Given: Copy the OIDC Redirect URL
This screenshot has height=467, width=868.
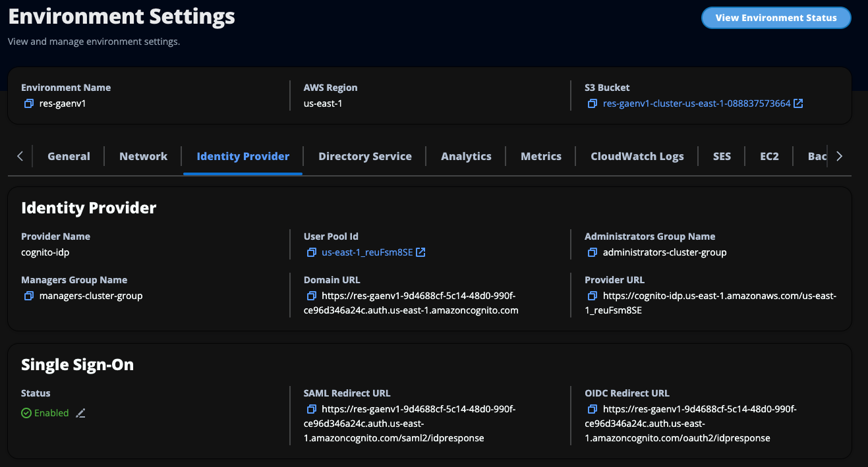Looking at the screenshot, I should coord(592,408).
